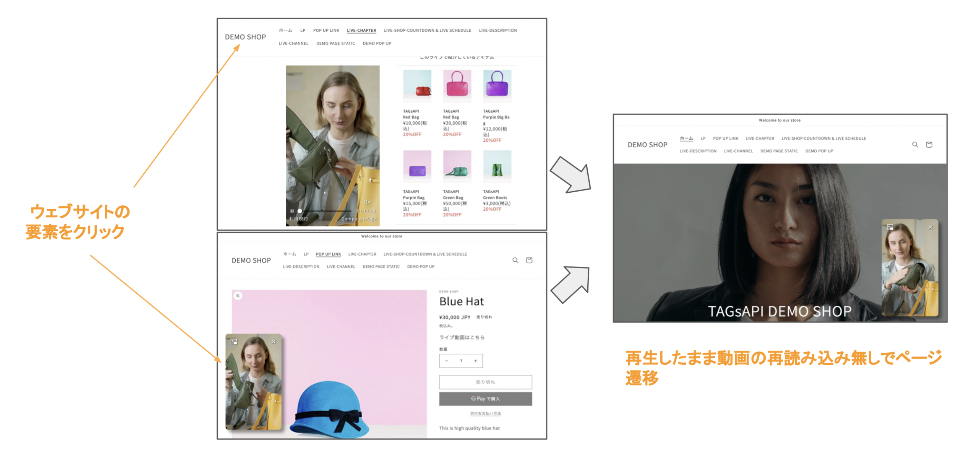Click the underlined LIVE-CHAPTER menu item
Image resolution: width=980 pixels, height=455 pixels.
tap(361, 30)
